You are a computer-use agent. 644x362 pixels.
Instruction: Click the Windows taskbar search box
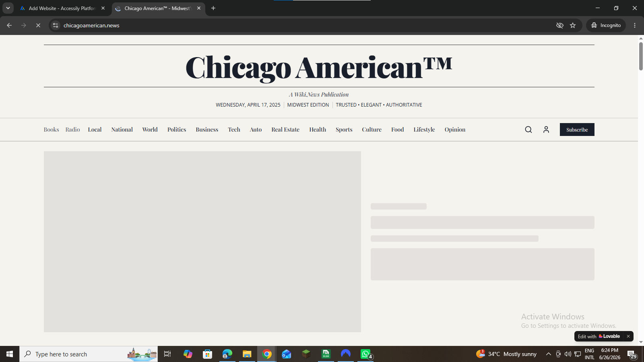coord(89,354)
